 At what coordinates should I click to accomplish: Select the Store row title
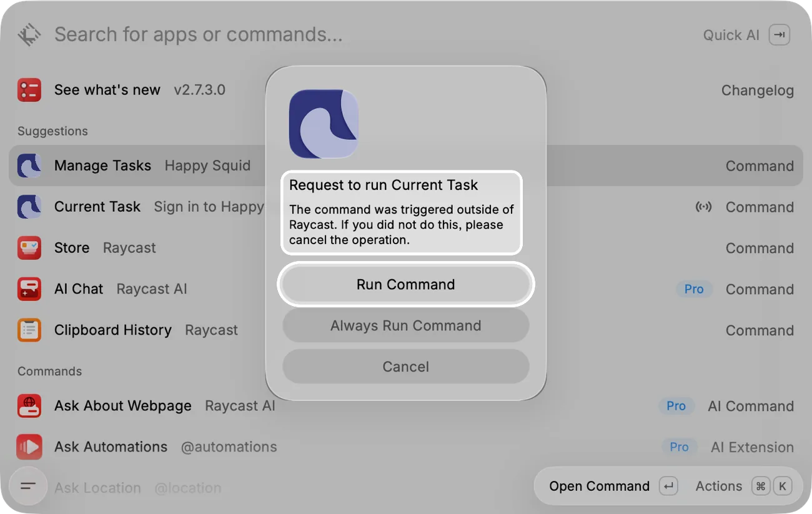(72, 248)
